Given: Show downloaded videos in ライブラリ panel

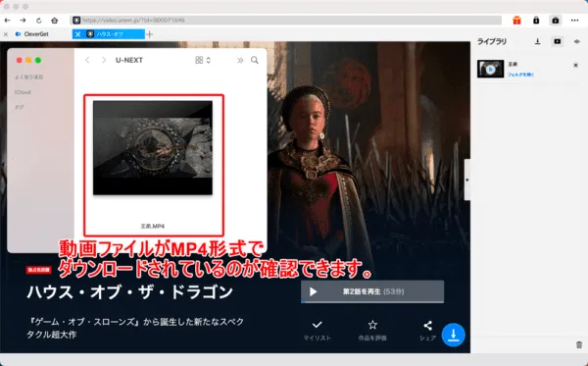Looking at the screenshot, I should 558,41.
